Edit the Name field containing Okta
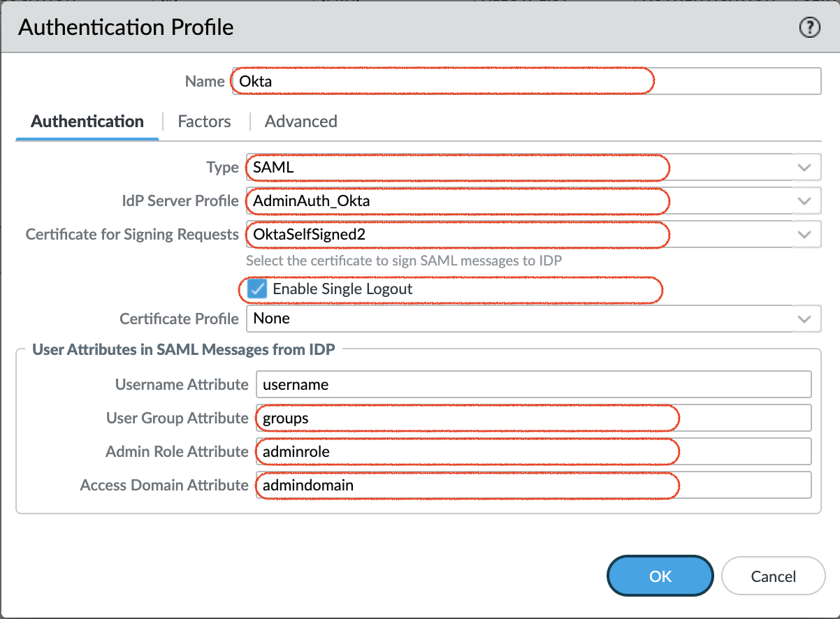This screenshot has height=619, width=840. click(526, 81)
